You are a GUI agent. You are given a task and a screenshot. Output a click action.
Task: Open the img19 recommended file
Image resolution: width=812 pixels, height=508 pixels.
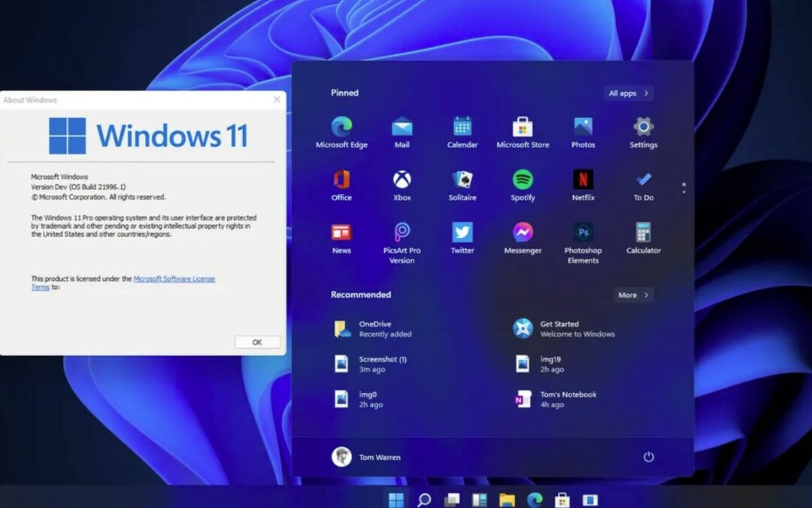(x=538, y=364)
